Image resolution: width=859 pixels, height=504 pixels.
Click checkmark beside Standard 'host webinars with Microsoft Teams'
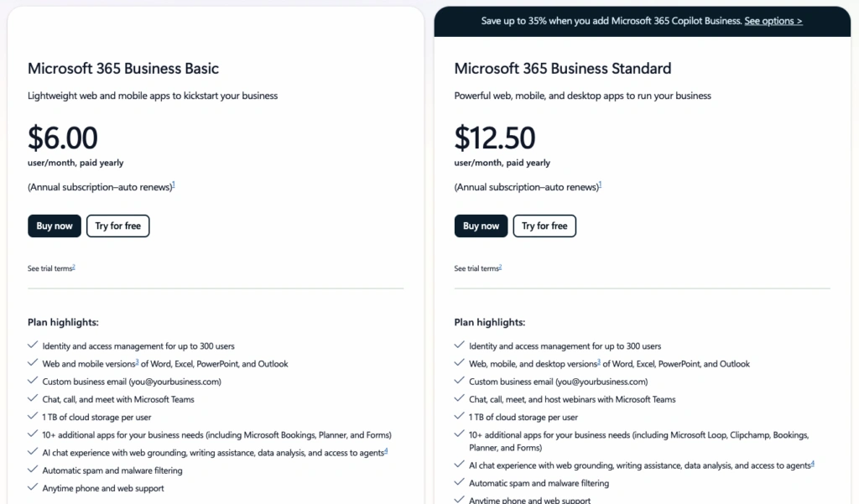459,398
